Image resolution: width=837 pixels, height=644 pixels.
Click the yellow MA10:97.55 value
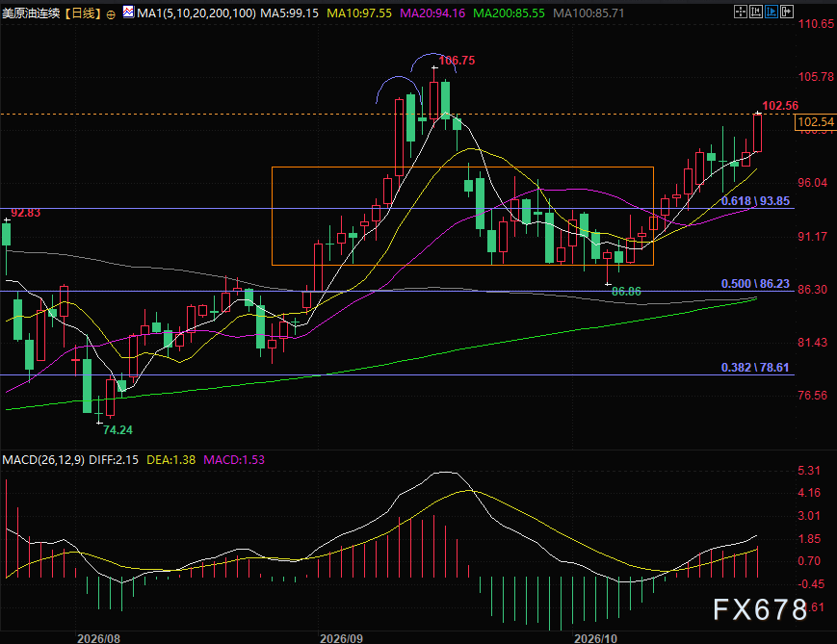(x=359, y=13)
